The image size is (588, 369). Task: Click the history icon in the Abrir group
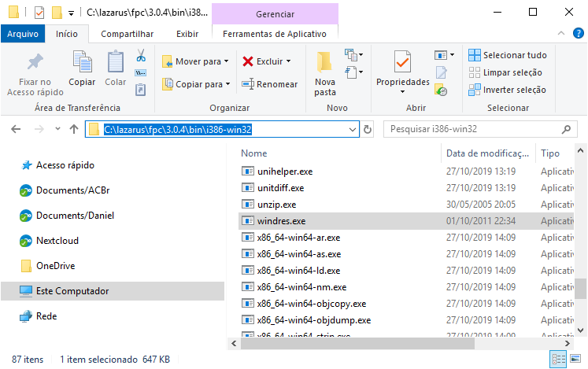(441, 90)
